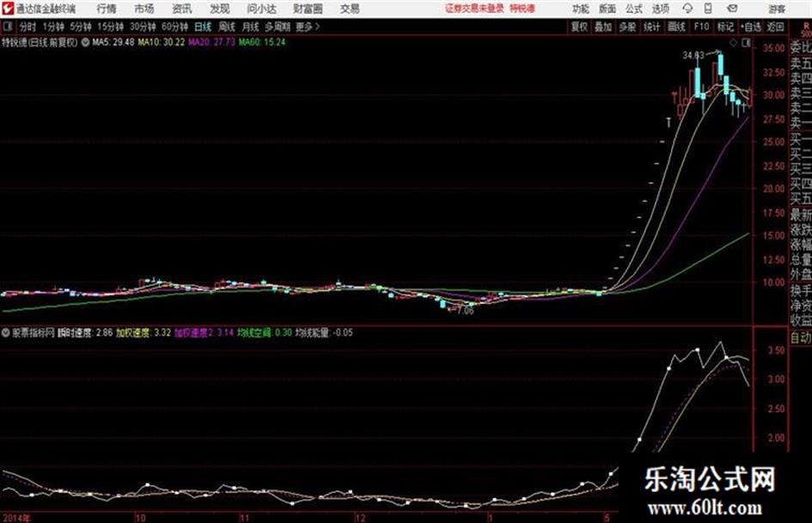Open the mail envelope icon
Screen dimensions: 812x523
(732, 9)
